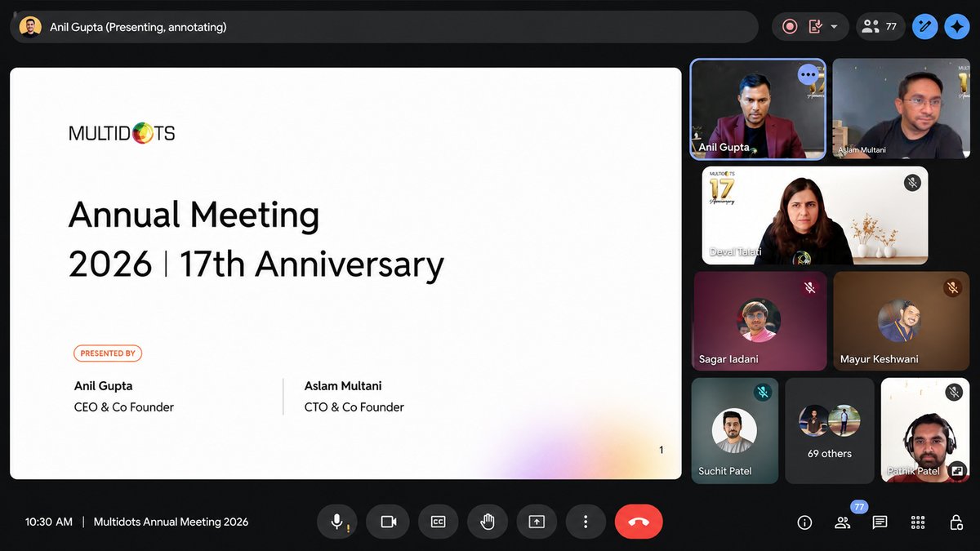This screenshot has height=551, width=980.
Task: Click Anil Gupta's avatar in presenter bar
Action: pos(30,27)
